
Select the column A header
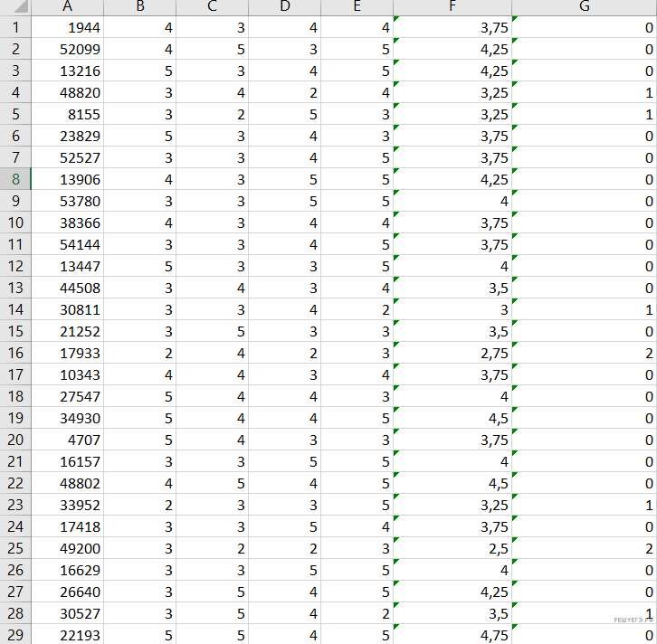pyautogui.click(x=68, y=7)
